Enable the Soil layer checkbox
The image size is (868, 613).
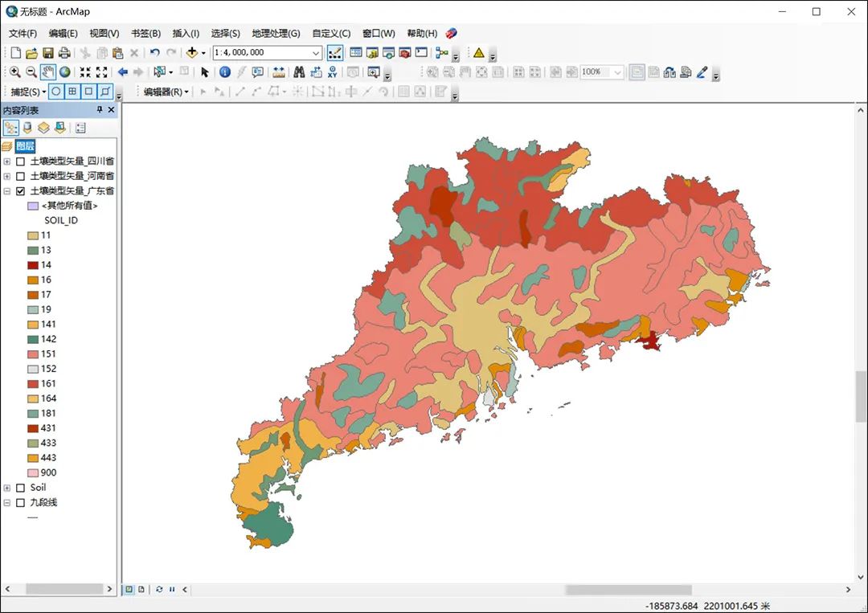click(20, 488)
